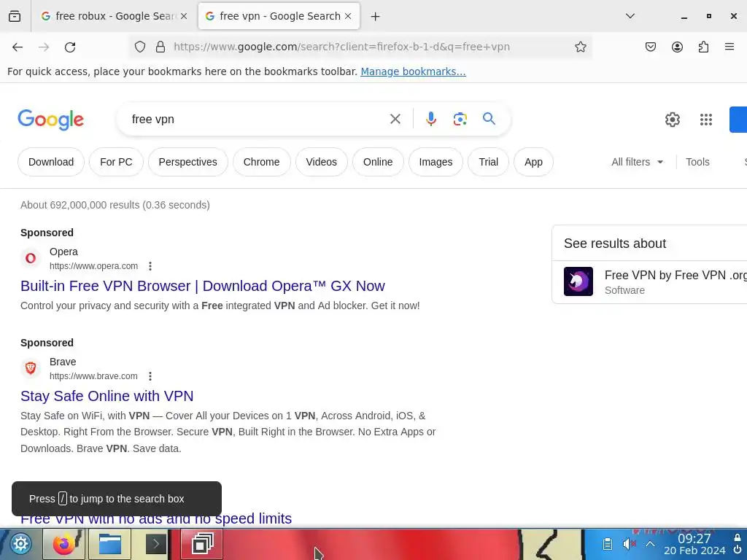Screen dimensions: 747x560
Task: Bookmark this page with the star
Action: (580, 47)
